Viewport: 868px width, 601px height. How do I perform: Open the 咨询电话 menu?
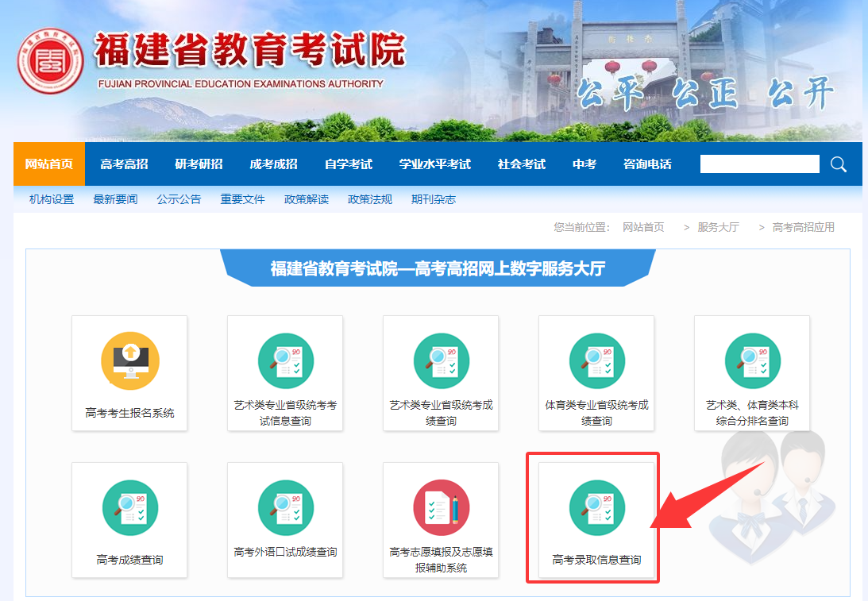(647, 164)
